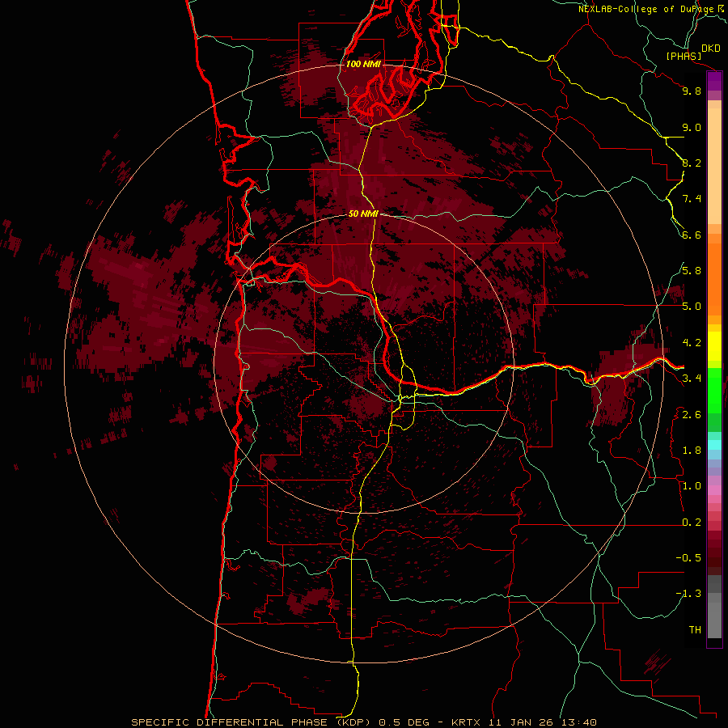Click the 4.2 value on color scale
728x728 pixels.
(692, 343)
